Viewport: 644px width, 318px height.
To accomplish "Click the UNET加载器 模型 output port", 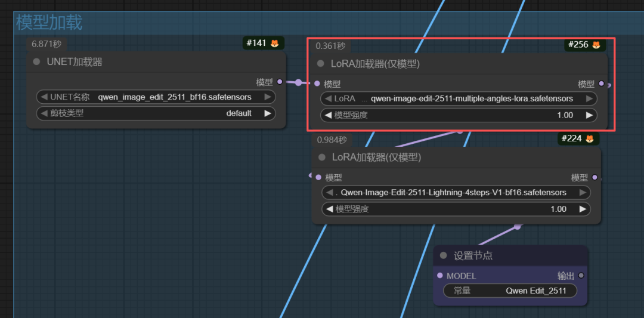I will (280, 82).
